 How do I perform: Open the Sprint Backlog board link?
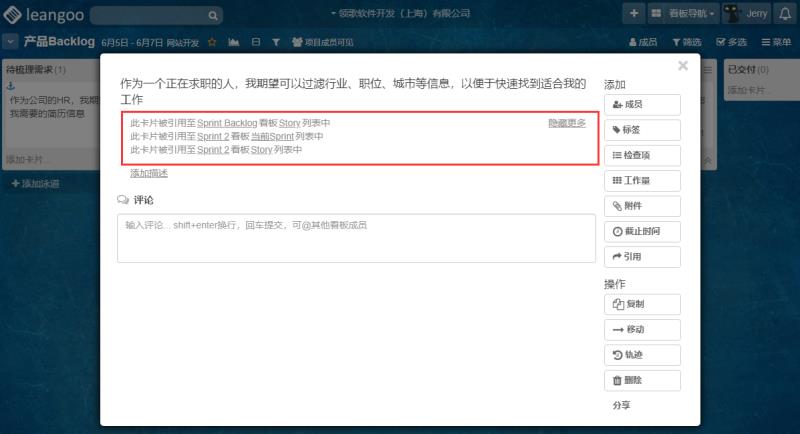(226, 123)
